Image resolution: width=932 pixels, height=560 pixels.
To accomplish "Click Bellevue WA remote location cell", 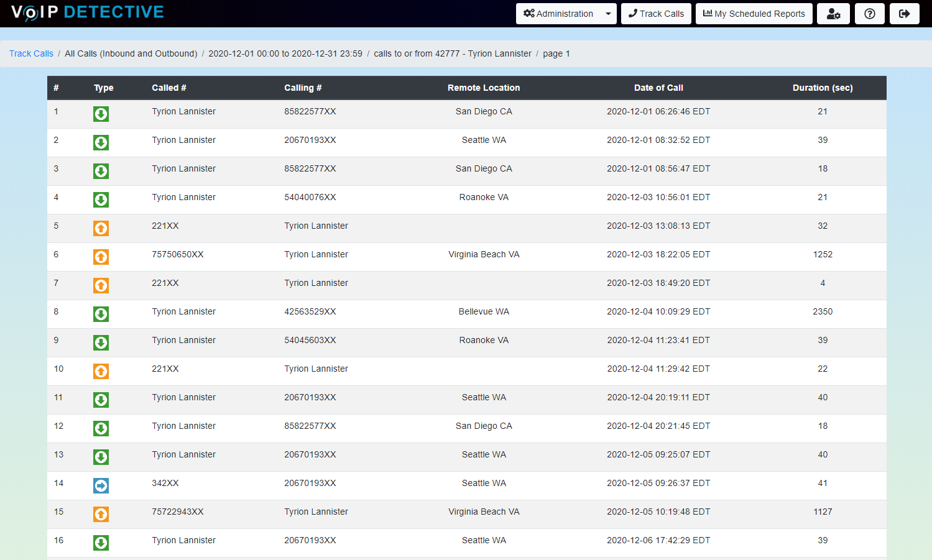I will pos(484,311).
